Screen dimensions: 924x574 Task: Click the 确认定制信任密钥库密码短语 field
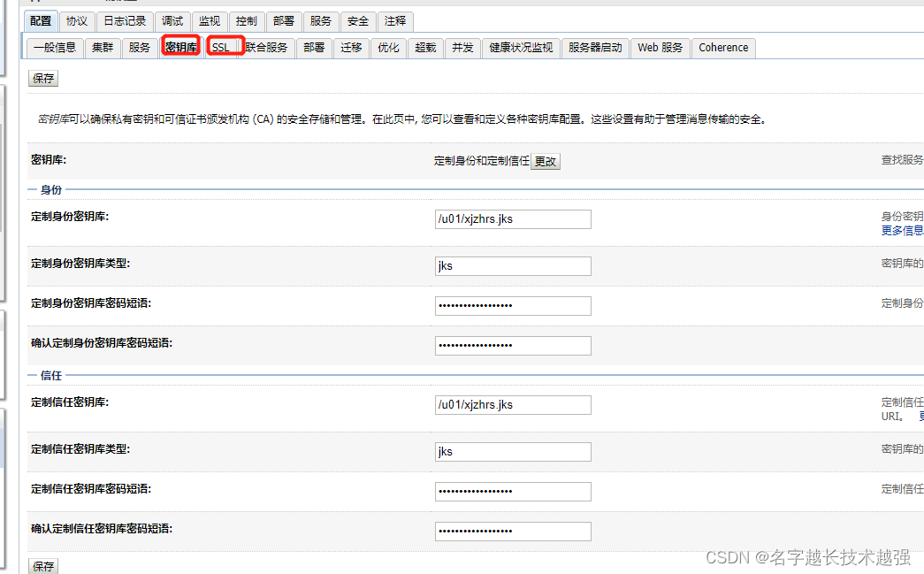pyautogui.click(x=513, y=532)
